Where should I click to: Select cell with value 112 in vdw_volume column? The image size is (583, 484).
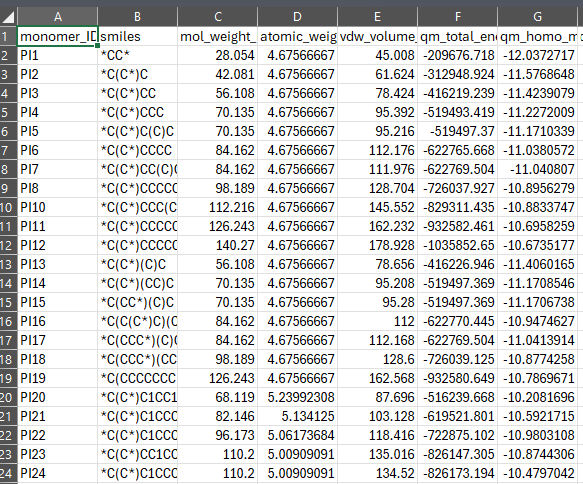(377, 321)
